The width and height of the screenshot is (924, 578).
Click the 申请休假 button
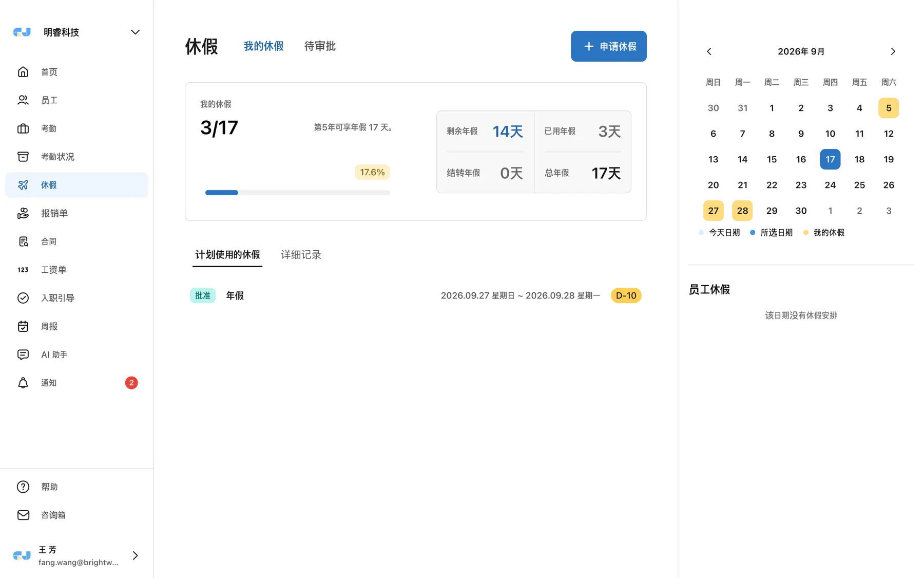tap(609, 46)
